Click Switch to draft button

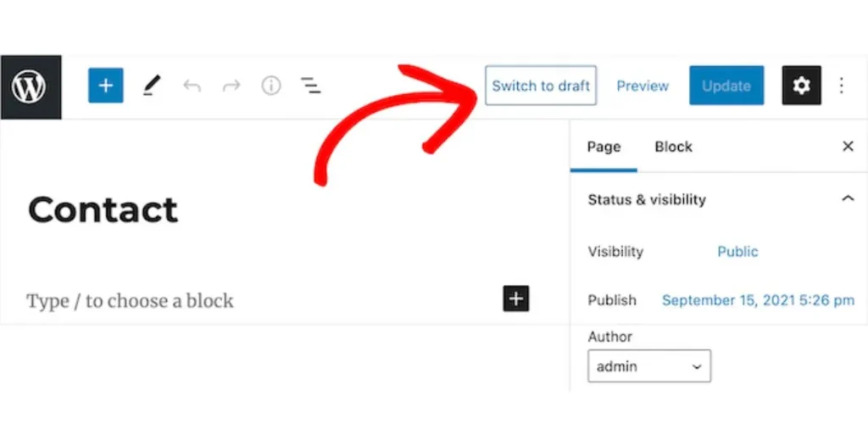[x=541, y=86]
